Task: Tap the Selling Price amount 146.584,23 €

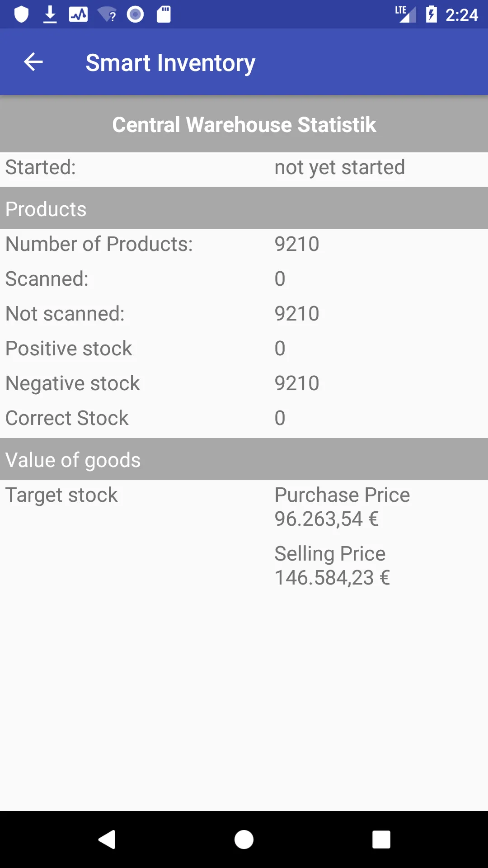Action: (x=332, y=577)
